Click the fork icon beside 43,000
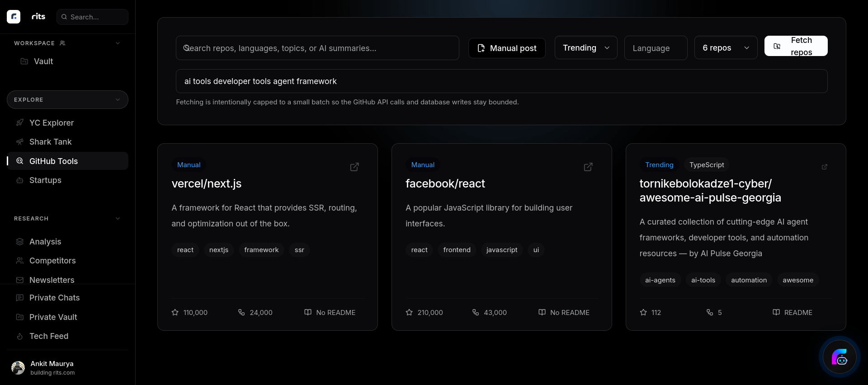868x385 pixels. [476, 312]
